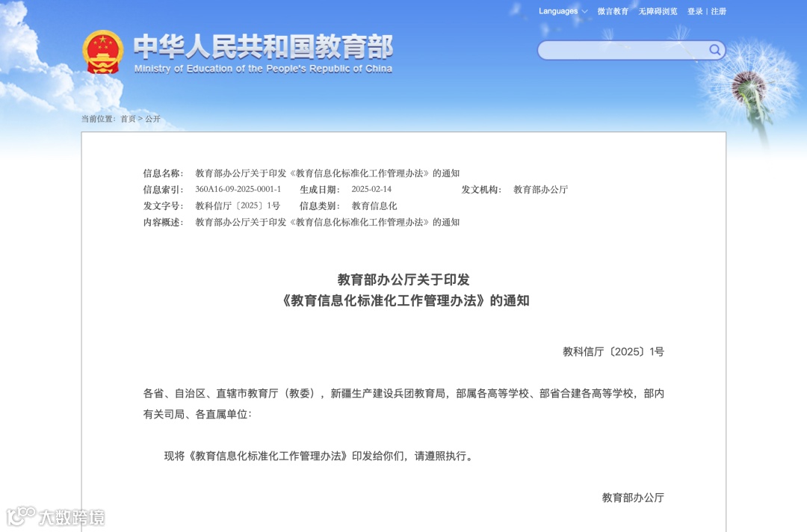Click the 注册 register link
807x532 pixels.
(719, 11)
